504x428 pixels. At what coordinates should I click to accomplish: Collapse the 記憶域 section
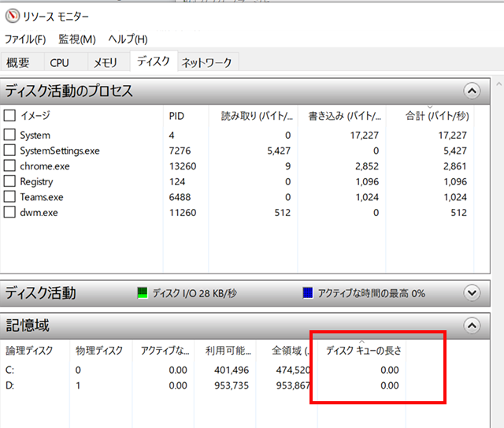coord(472,326)
